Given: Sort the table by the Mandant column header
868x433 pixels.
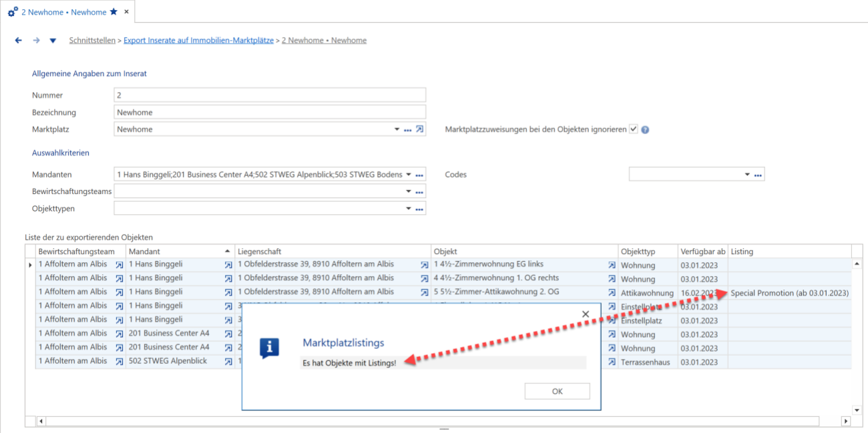Looking at the screenshot, I should 180,252.
